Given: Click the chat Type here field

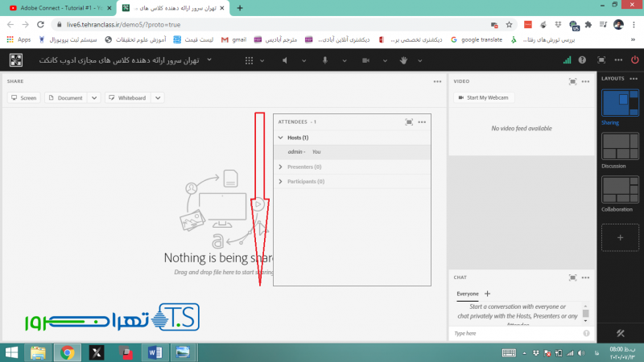Looking at the screenshot, I should point(515,332).
